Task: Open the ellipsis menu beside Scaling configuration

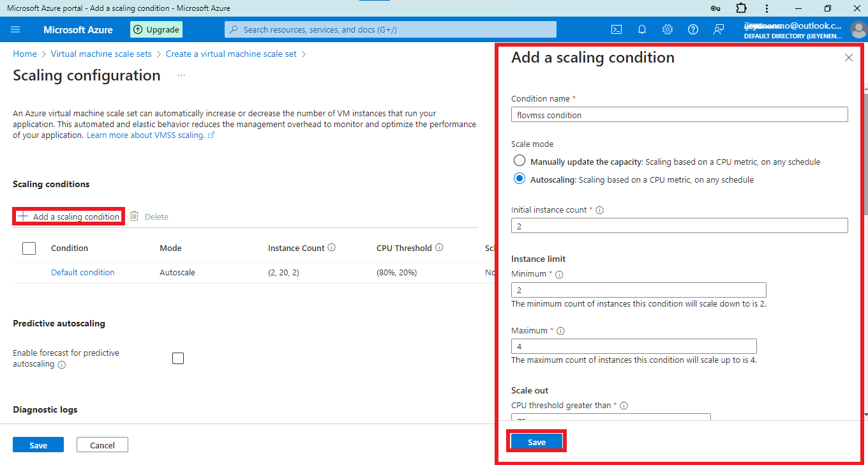Action: [x=181, y=75]
